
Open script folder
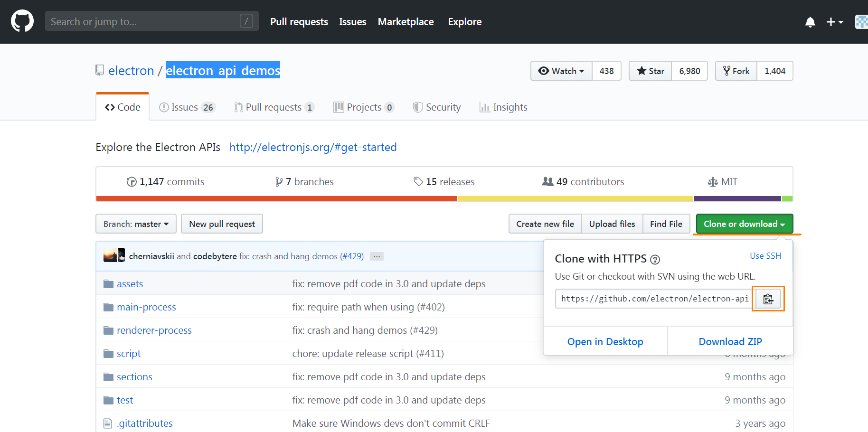[129, 354]
